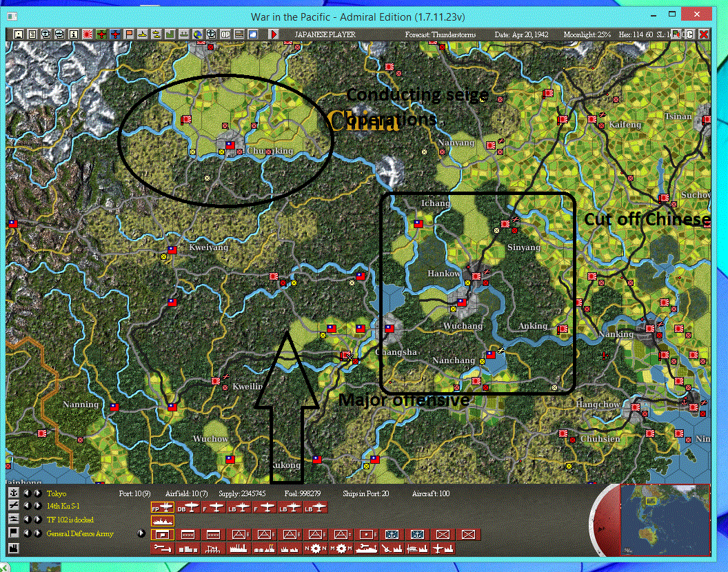Select the ship icon beside TF 102
The height and width of the screenshot is (572, 728).
pyautogui.click(x=14, y=520)
